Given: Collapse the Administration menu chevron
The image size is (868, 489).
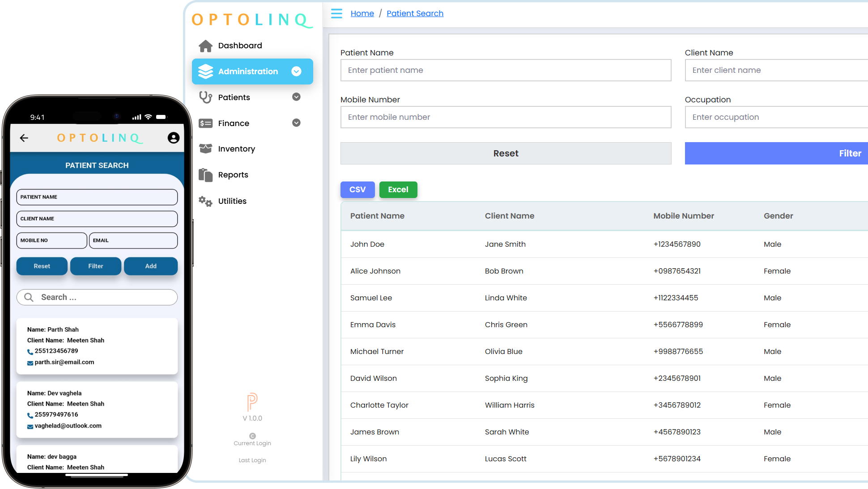Looking at the screenshot, I should coord(296,72).
